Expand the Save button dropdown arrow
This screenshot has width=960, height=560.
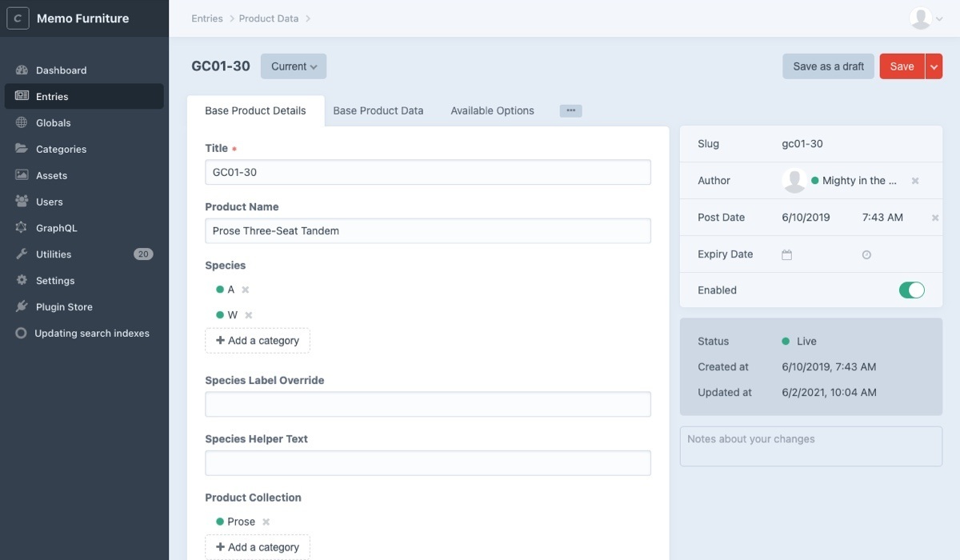pyautogui.click(x=934, y=66)
